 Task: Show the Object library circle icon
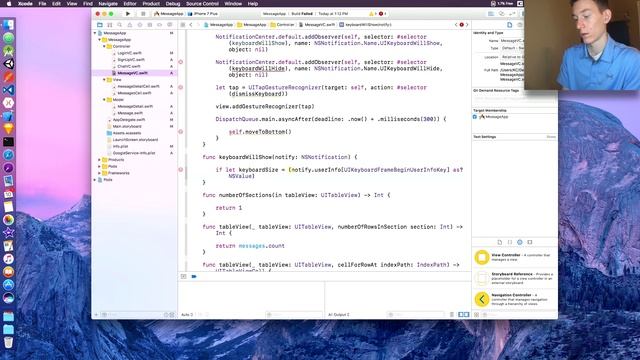[x=520, y=242]
